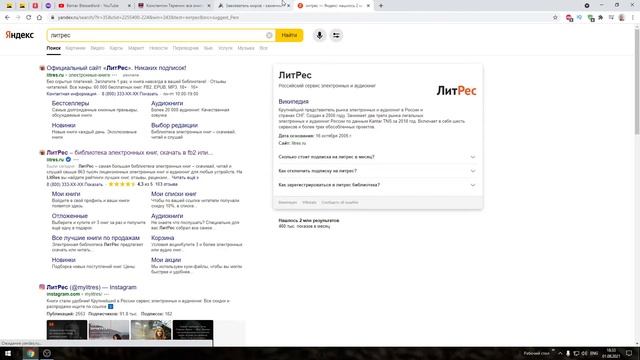640x360 pixels.
Task: Open the Бестселлеры sitelink
Action: point(70,103)
